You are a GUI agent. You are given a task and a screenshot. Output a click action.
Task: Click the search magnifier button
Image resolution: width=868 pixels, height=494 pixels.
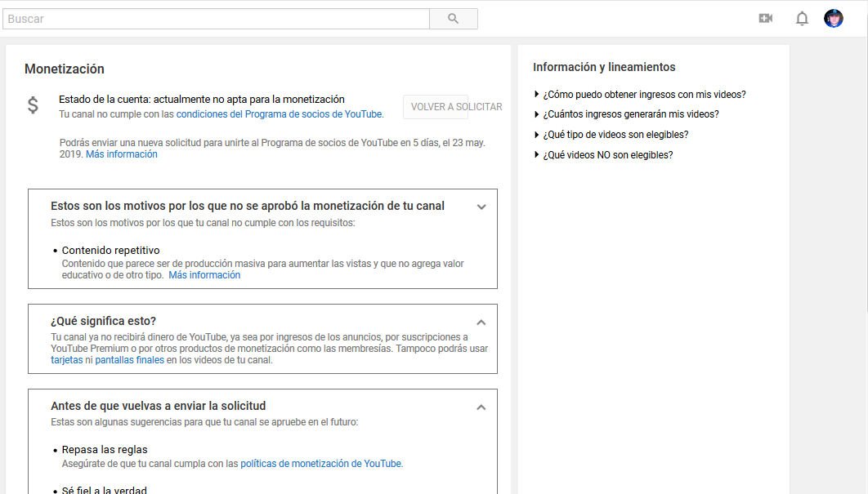[x=454, y=19]
